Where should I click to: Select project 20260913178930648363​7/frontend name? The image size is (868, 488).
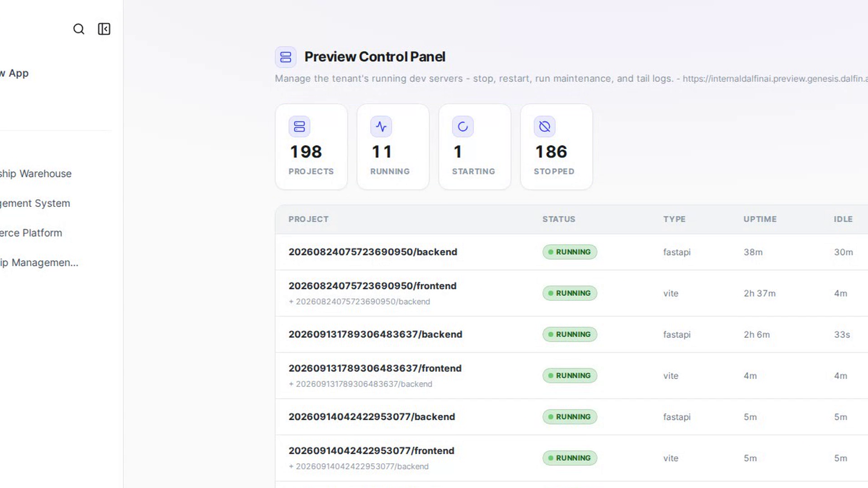tap(375, 368)
